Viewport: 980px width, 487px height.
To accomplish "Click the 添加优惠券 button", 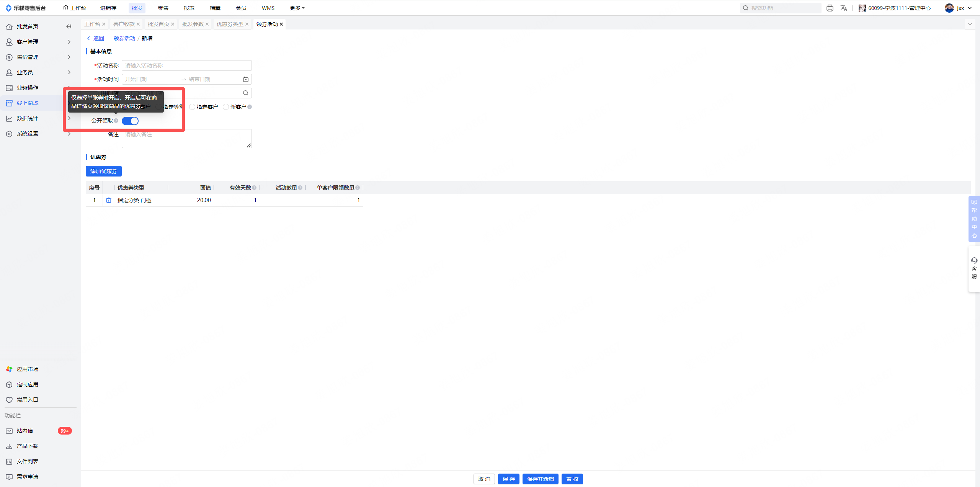I will coord(104,171).
